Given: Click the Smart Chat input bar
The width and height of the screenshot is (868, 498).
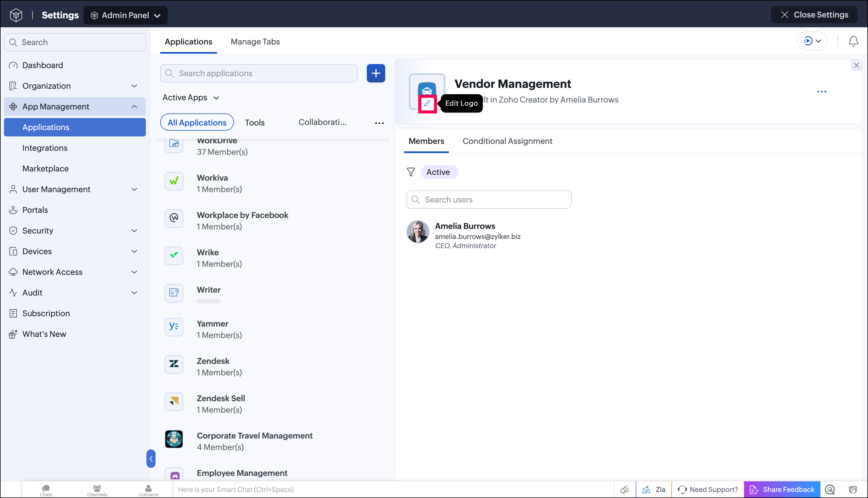Looking at the screenshot, I should (393, 489).
